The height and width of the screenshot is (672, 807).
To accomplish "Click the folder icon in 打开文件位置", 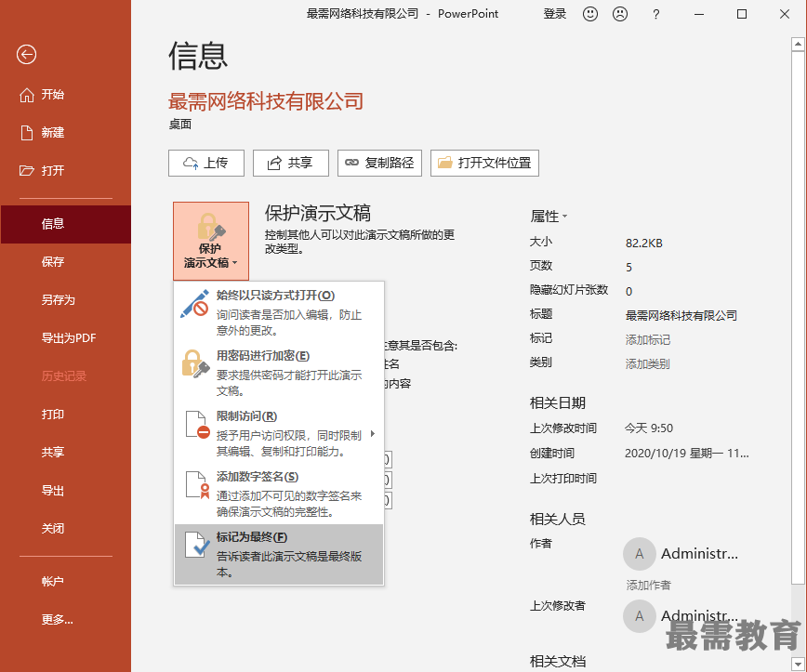I will [445, 163].
